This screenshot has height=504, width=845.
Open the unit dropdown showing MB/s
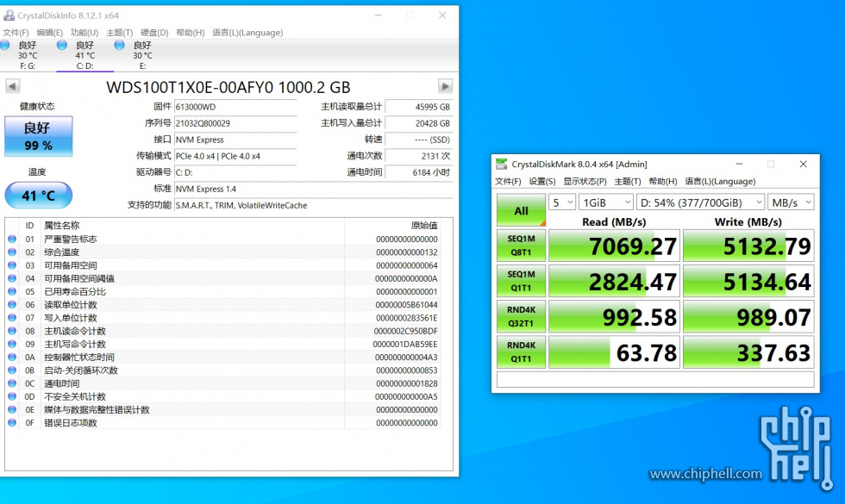click(x=791, y=202)
